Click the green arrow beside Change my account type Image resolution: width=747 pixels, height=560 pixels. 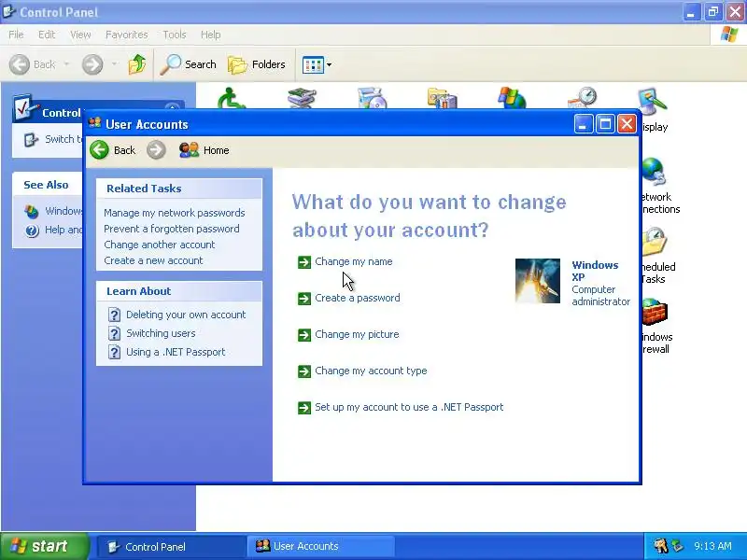point(304,371)
